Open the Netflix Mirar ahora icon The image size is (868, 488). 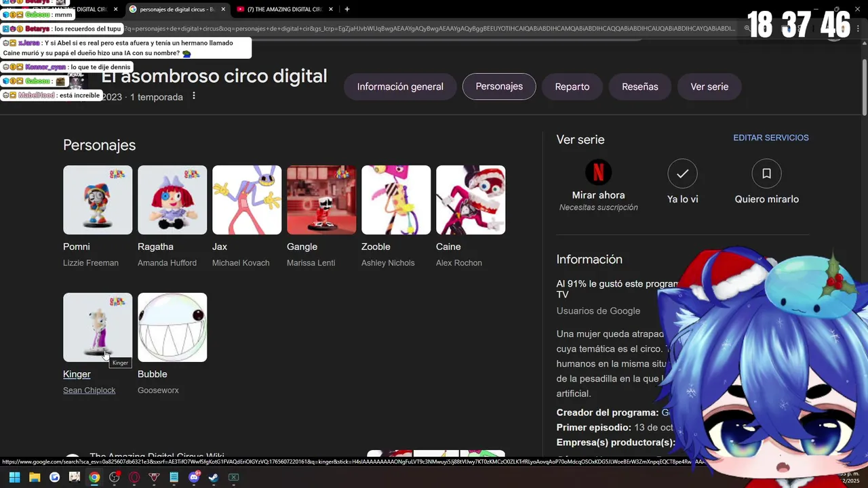[x=598, y=174]
